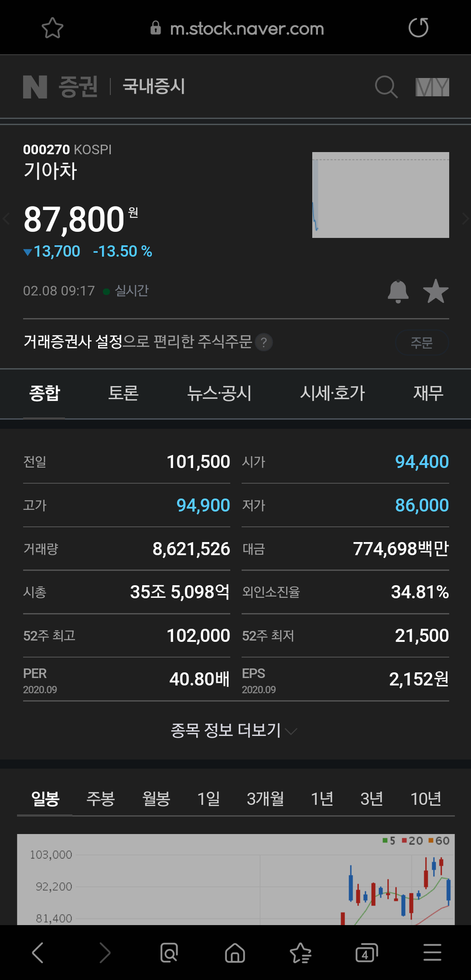The height and width of the screenshot is (980, 471).
Task: Tap the browser back arrow
Action: click(38, 953)
